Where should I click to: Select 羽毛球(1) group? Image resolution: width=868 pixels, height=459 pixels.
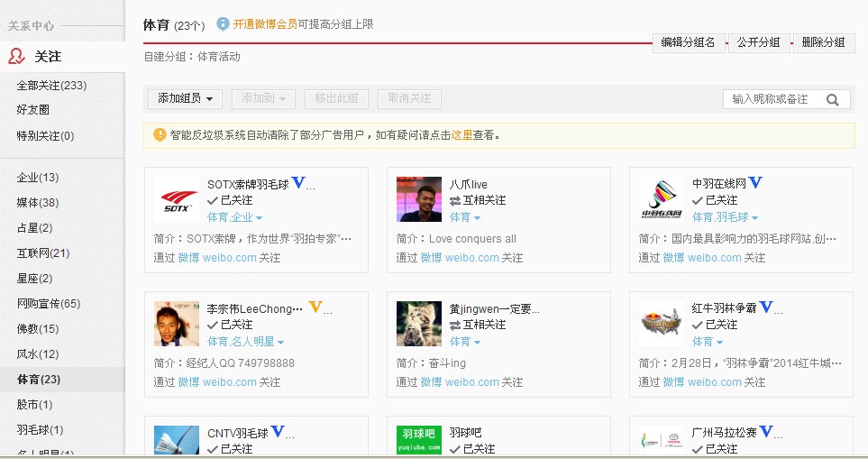point(41,429)
